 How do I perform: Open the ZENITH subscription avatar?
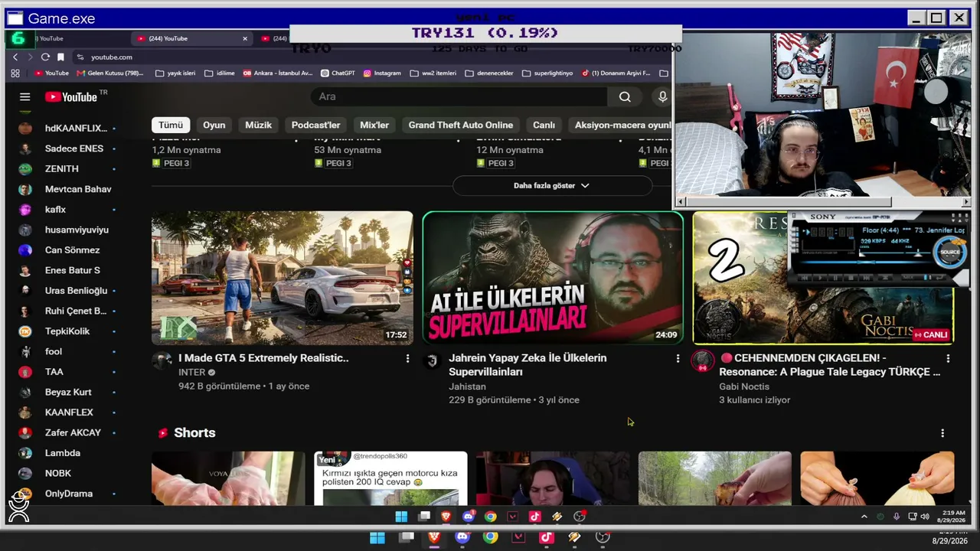coord(25,169)
